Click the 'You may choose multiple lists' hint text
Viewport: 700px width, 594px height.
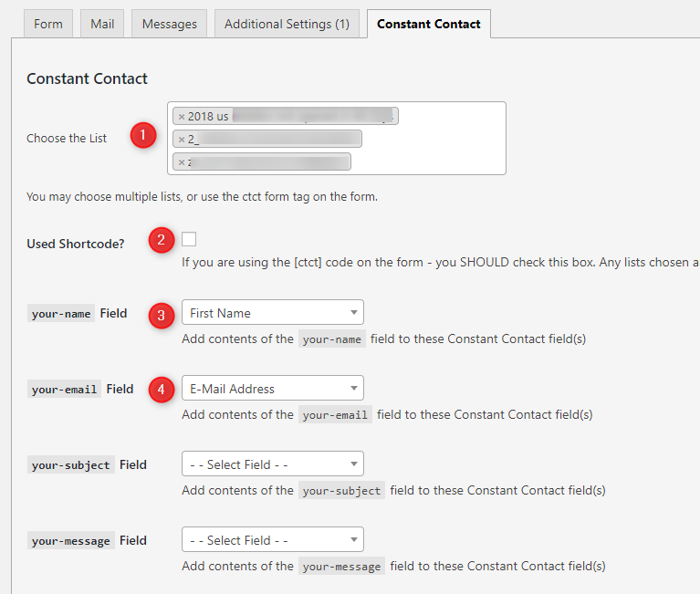pos(202,197)
